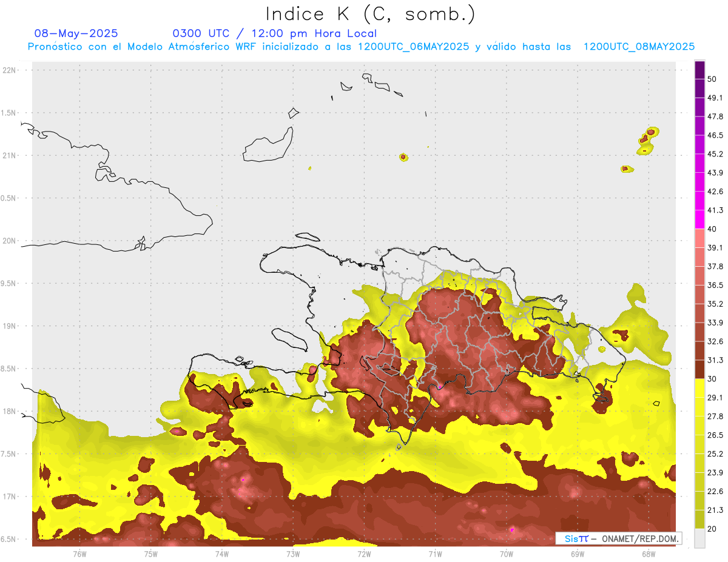Click the "25.2" value on the color scale
The height and width of the screenshot is (562, 728).
point(715,454)
